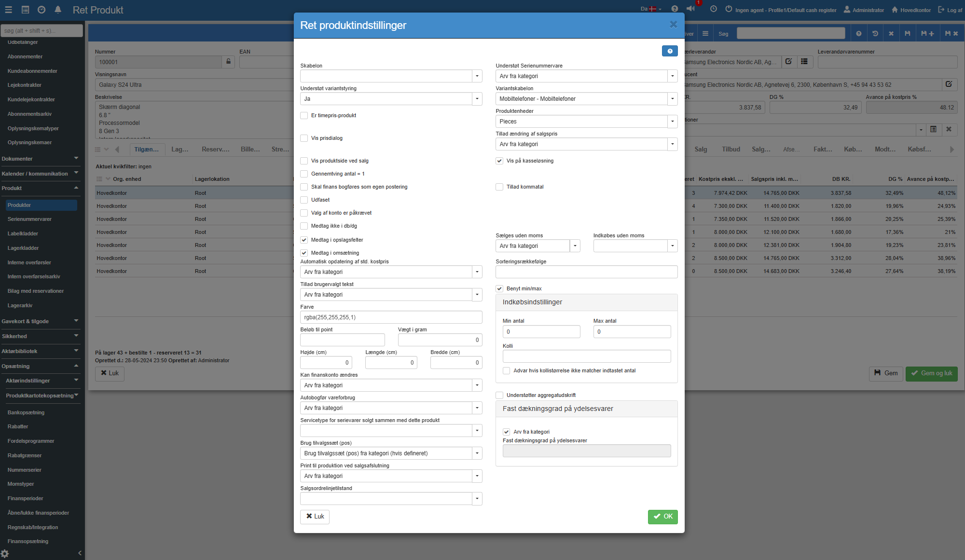Open the notifications bell icon
965x560 pixels.
pos(58,10)
